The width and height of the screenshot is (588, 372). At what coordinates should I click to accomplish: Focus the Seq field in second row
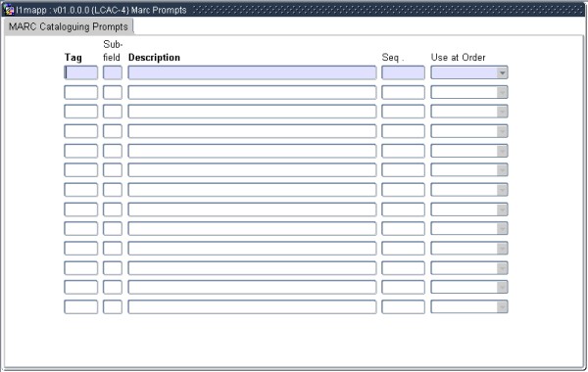[403, 92]
